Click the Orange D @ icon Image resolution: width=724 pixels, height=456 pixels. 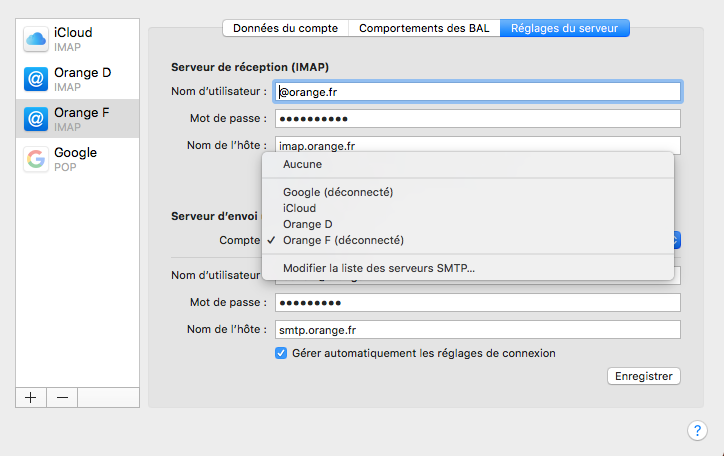tap(36, 79)
